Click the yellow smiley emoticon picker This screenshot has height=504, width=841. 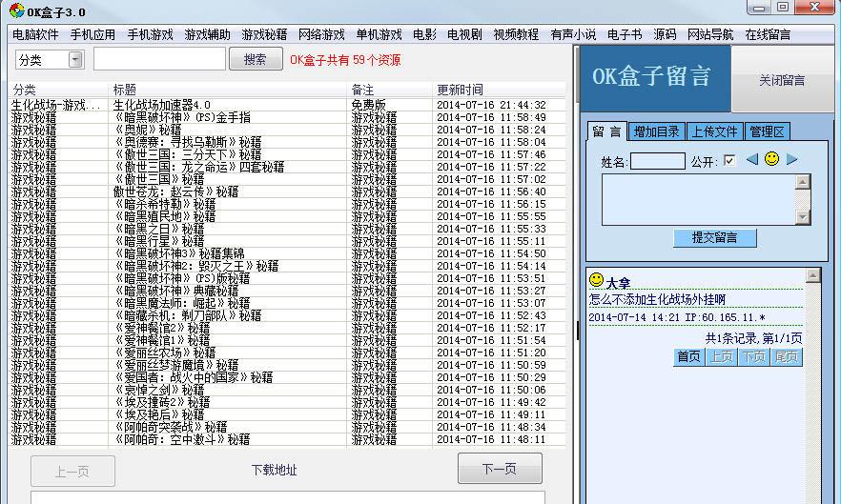click(771, 159)
